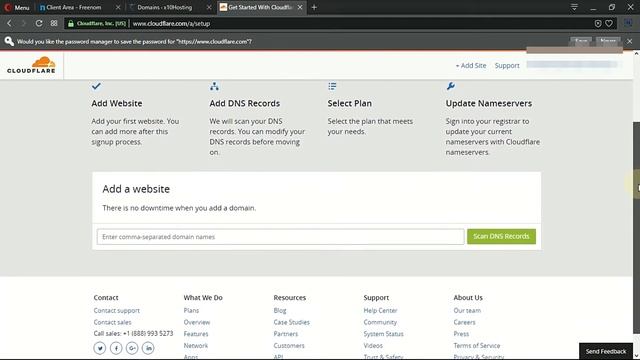This screenshot has width=640, height=360.
Task: Open the Add Site link
Action: tap(471, 65)
